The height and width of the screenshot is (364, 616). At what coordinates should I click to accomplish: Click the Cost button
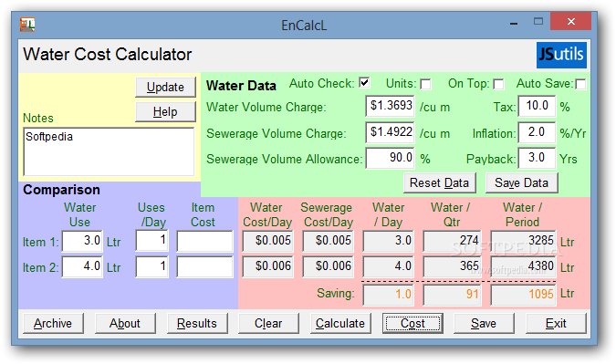click(x=412, y=324)
